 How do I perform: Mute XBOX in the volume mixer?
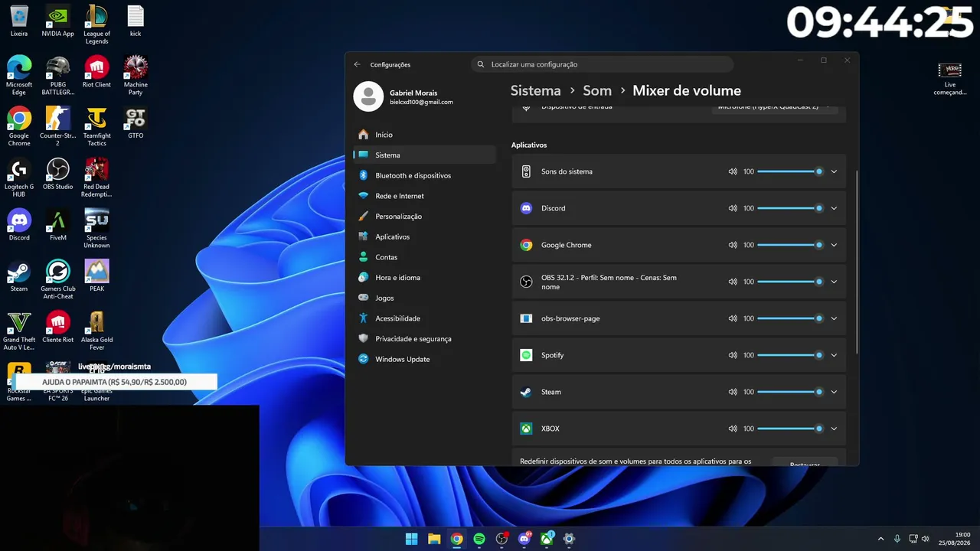click(733, 429)
